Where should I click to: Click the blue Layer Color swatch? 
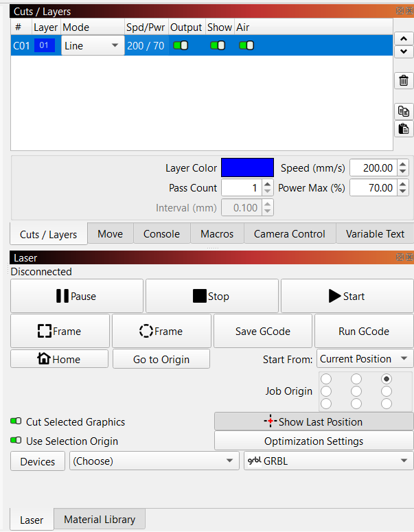tap(247, 168)
